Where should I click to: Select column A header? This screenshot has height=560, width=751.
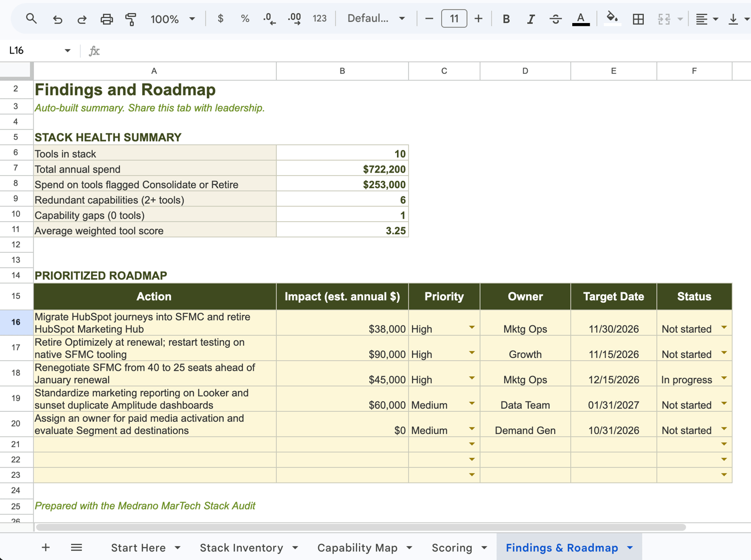(154, 71)
